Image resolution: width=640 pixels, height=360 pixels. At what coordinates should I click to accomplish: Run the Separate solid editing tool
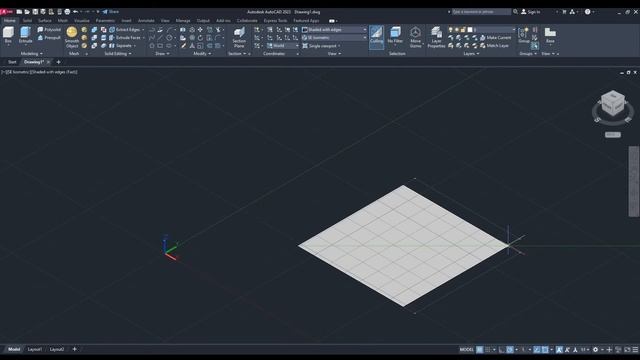121,46
